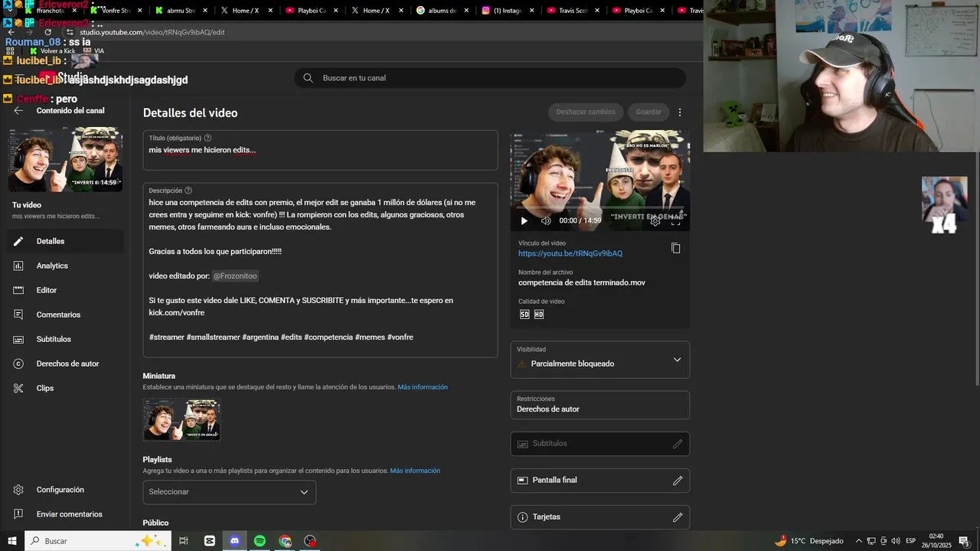Open Más información link under Playlists
This screenshot has height=551, width=980.
pyautogui.click(x=415, y=471)
